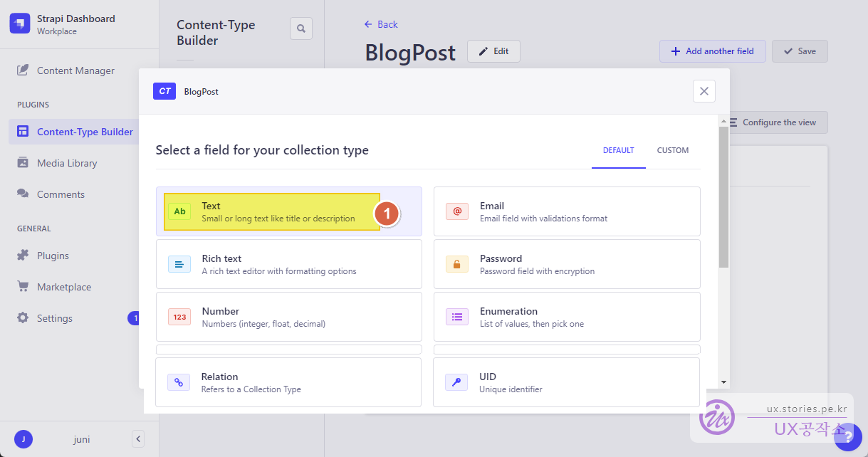Click the Save button

coord(800,51)
